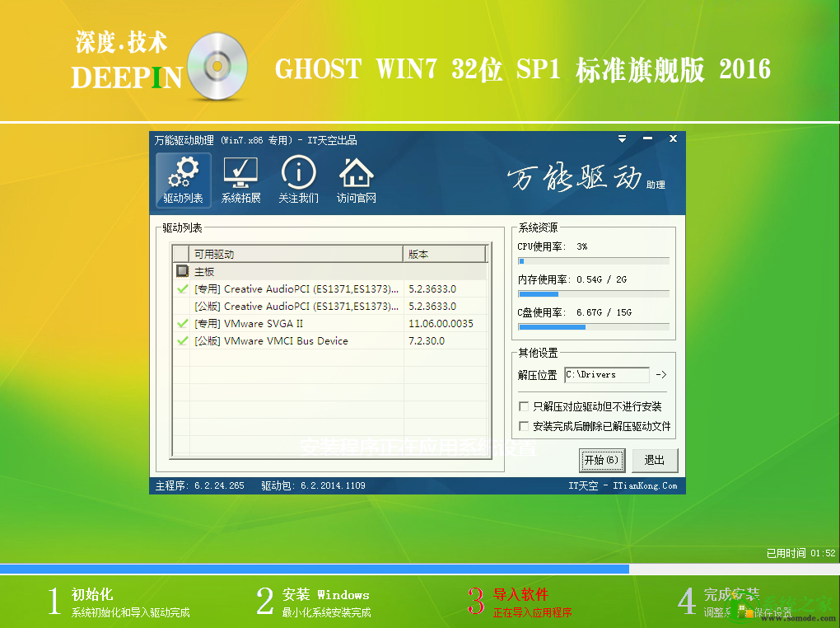
Task: Sort by the 可用驱动 column header
Action: 296,254
